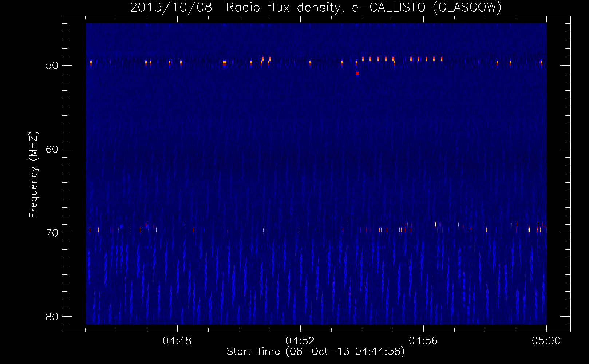The width and height of the screenshot is (589, 364).
Task: Click the 60 frequency tick label
Action: [x=52, y=149]
